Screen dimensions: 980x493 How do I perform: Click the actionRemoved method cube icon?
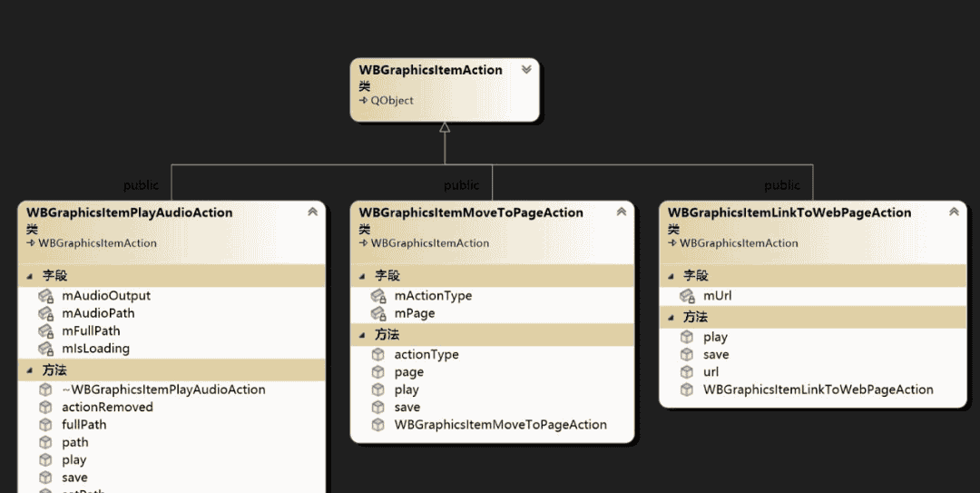click(x=46, y=408)
